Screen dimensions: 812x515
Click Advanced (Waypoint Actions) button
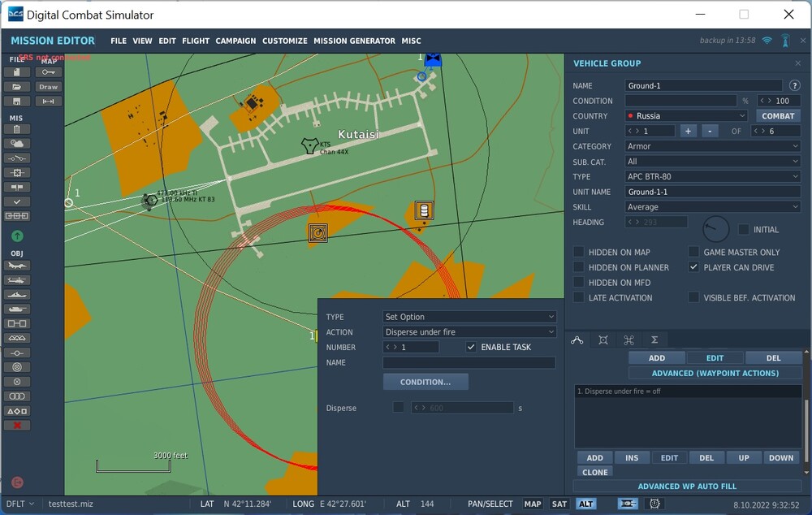[715, 374]
